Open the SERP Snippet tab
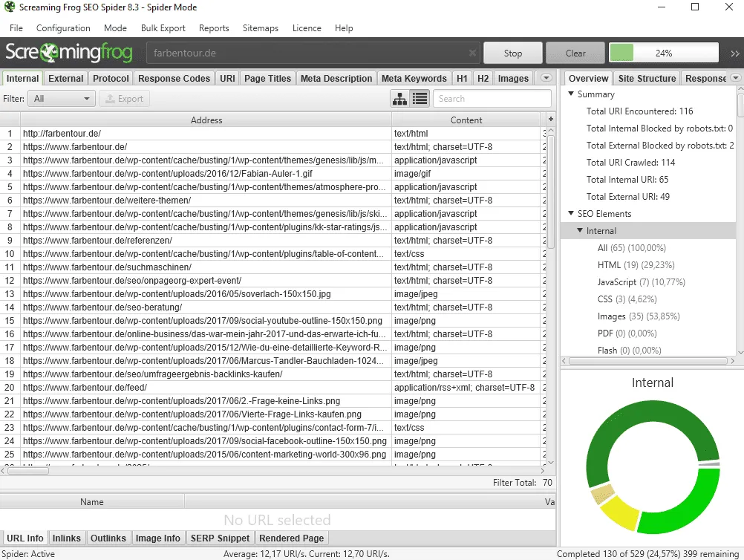Image resolution: width=744 pixels, height=560 pixels. tap(221, 538)
